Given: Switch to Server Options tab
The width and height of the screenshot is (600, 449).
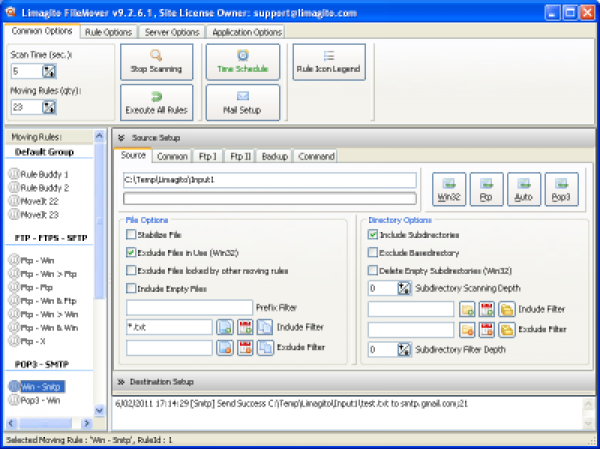Looking at the screenshot, I should (172, 33).
